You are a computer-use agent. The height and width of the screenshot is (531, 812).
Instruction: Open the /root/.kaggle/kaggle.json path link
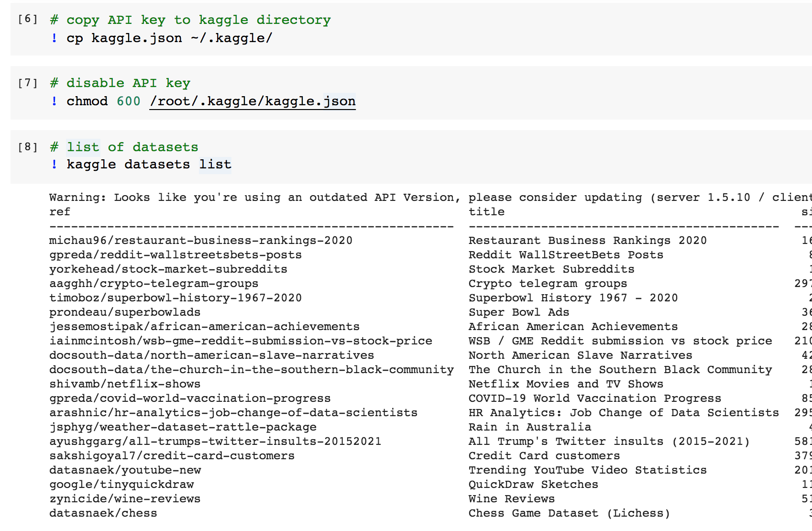tap(252, 101)
